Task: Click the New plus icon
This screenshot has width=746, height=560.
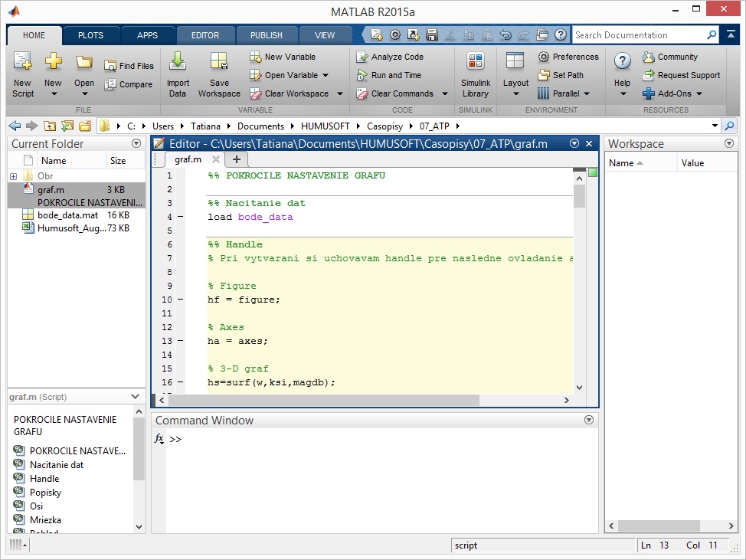Action: (53, 61)
